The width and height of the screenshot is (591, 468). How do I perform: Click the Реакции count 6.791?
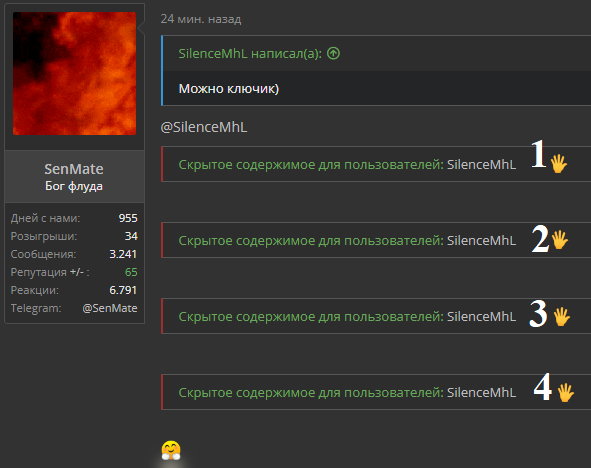click(x=123, y=290)
